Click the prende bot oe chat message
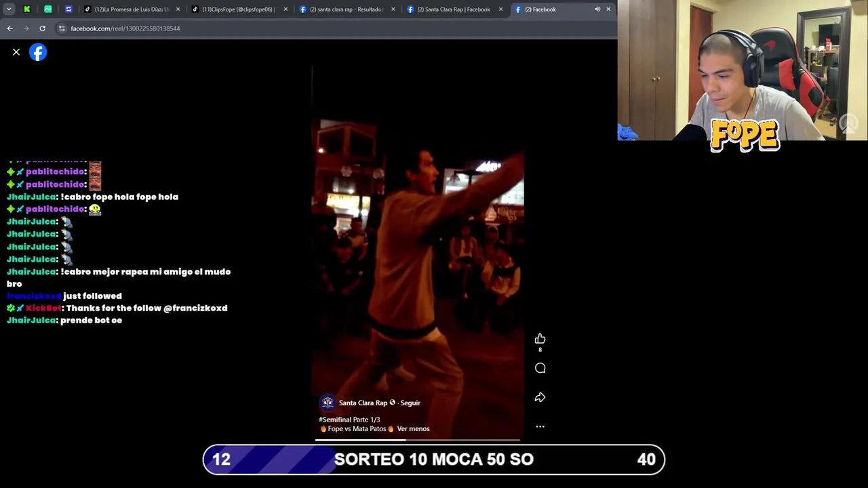 click(91, 321)
